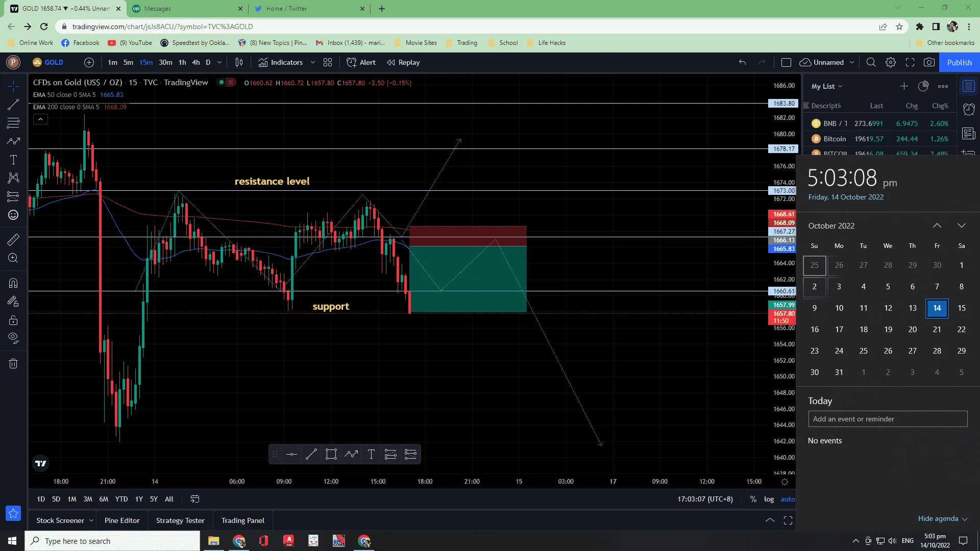Image resolution: width=980 pixels, height=551 pixels.
Task: Enter fullscreen mode icon
Action: tap(910, 62)
